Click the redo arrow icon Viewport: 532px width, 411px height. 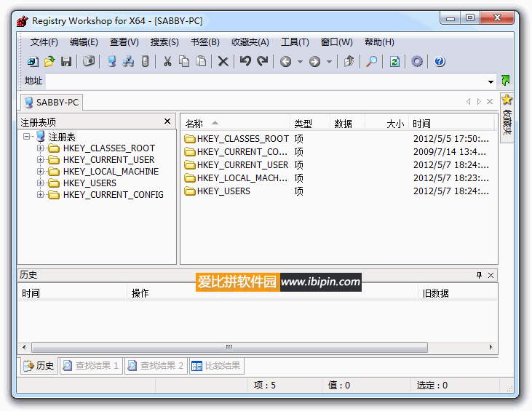[x=262, y=61]
